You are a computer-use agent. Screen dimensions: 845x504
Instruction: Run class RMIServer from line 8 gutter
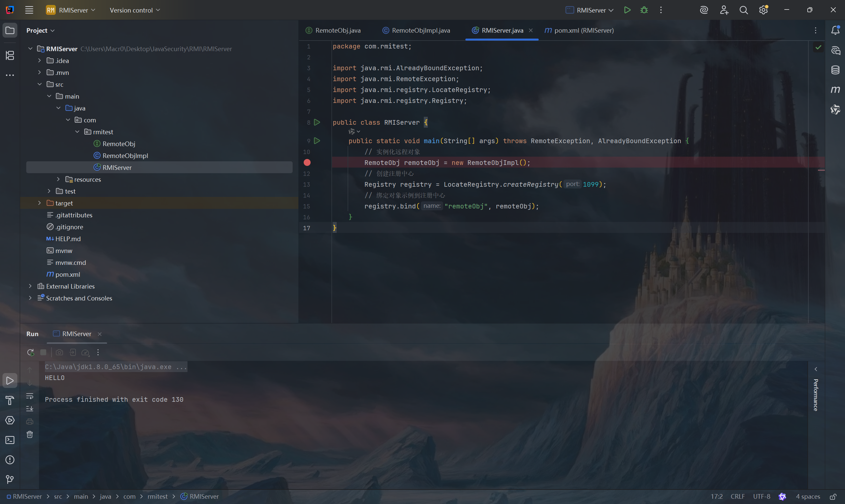(317, 122)
